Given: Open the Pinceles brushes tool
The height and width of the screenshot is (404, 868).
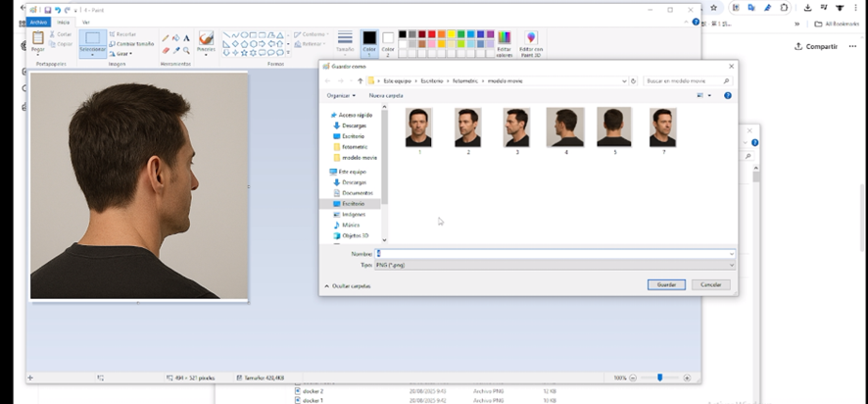Looking at the screenshot, I should click(206, 41).
